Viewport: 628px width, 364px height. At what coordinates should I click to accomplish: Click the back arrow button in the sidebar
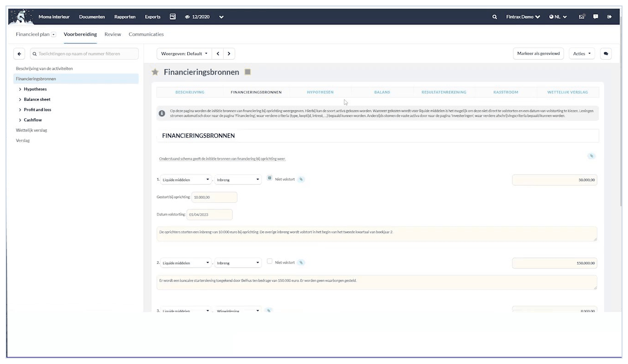click(x=19, y=54)
